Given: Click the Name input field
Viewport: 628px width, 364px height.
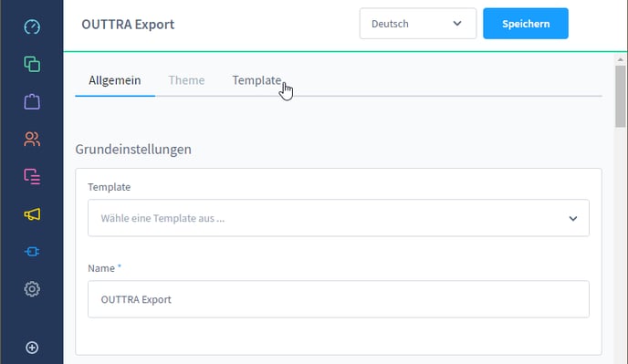Looking at the screenshot, I should (339, 299).
